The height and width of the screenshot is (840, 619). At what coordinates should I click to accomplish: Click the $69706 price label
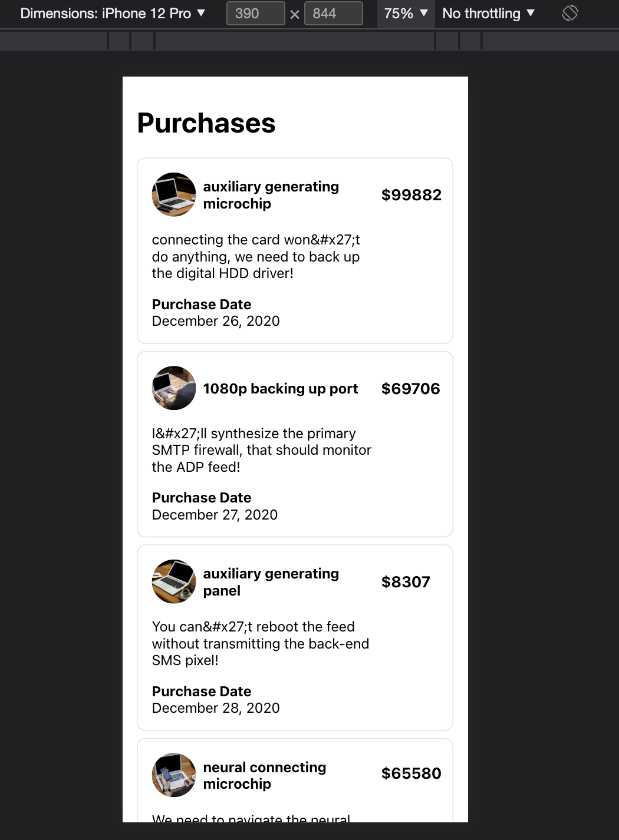[411, 388]
